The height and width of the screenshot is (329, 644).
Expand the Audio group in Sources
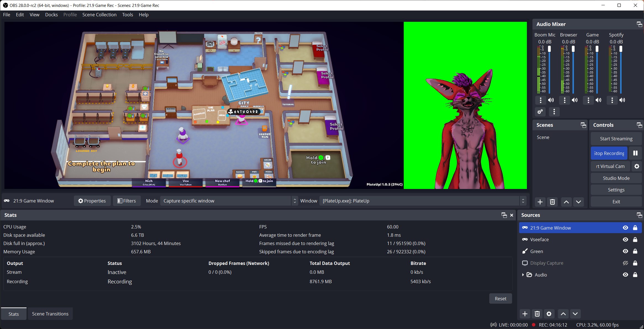pos(523,275)
